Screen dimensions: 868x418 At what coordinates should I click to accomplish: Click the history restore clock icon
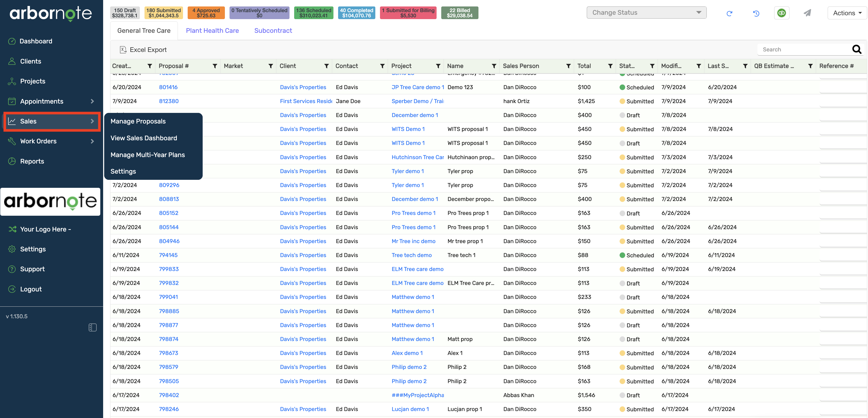(x=756, y=13)
